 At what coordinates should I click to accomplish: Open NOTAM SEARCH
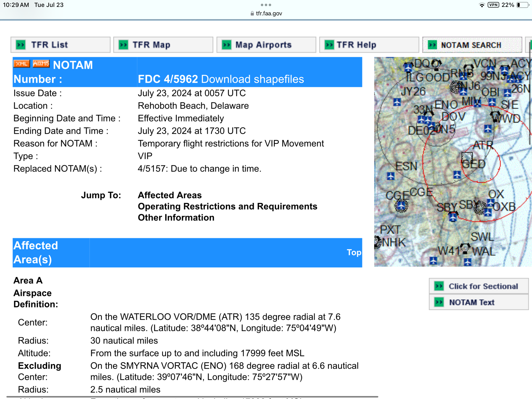click(x=472, y=45)
